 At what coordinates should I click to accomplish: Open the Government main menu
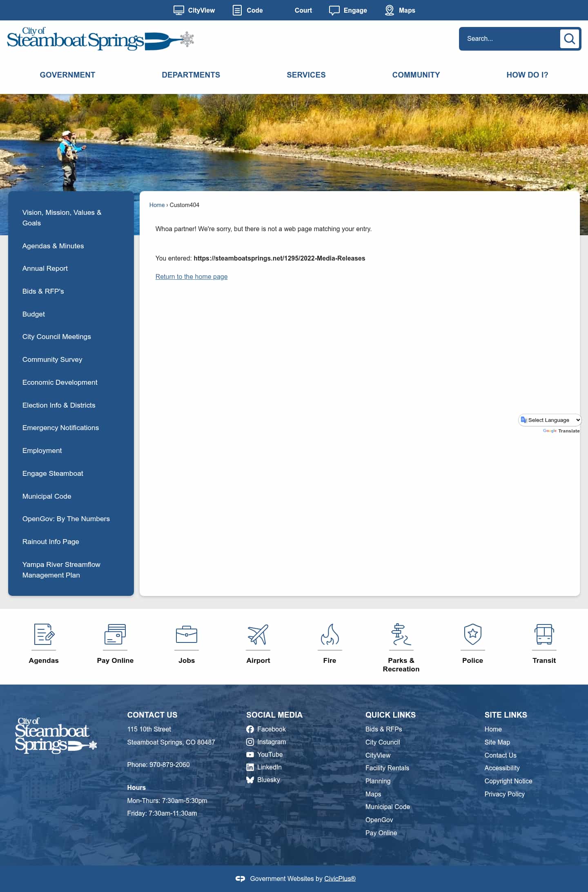pos(67,75)
